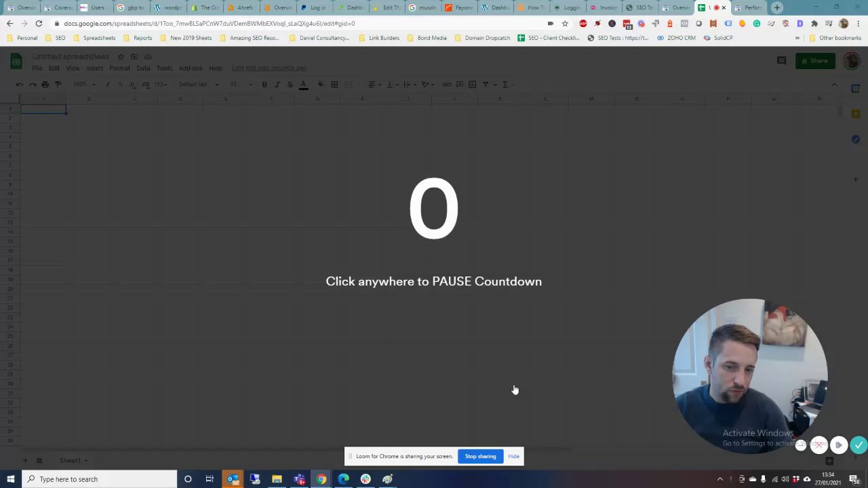Open the Default font family dropdown
The image size is (868, 488).
(x=198, y=84)
